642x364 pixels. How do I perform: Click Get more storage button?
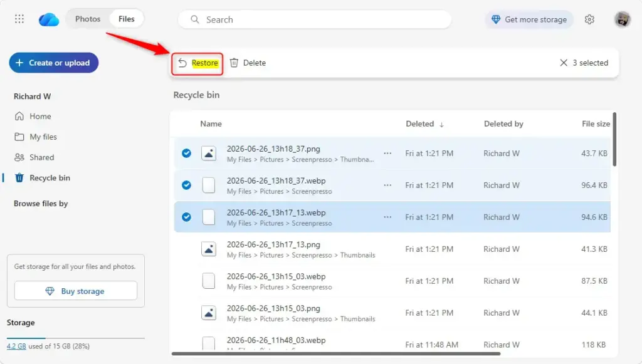(x=529, y=19)
